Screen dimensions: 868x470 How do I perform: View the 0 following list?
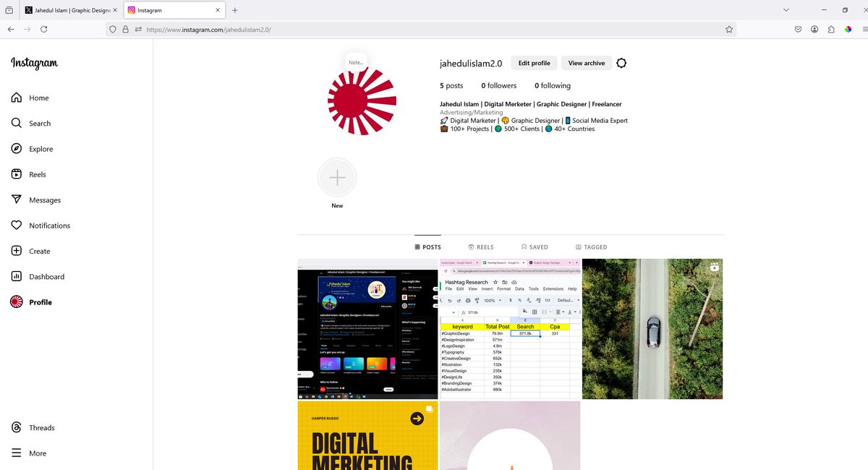(553, 85)
